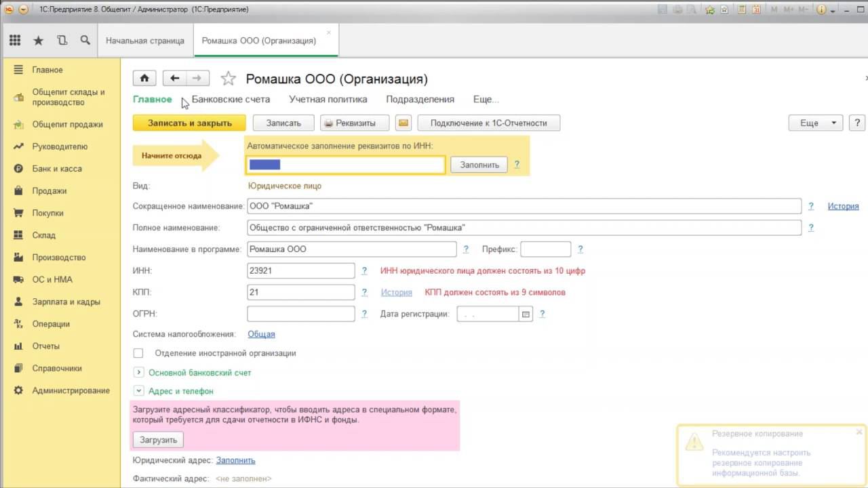Collapse Адрес и телефон section
868x488 pixels.
tap(138, 391)
